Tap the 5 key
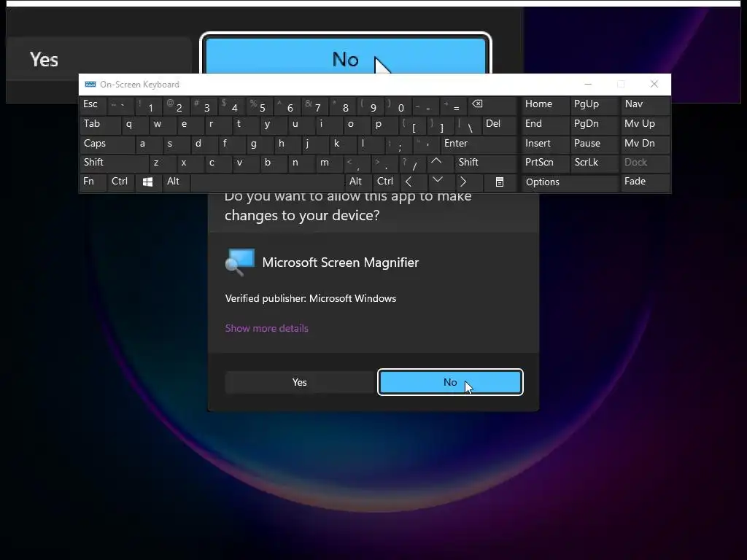Image resolution: width=747 pixels, height=560 pixels. point(259,106)
